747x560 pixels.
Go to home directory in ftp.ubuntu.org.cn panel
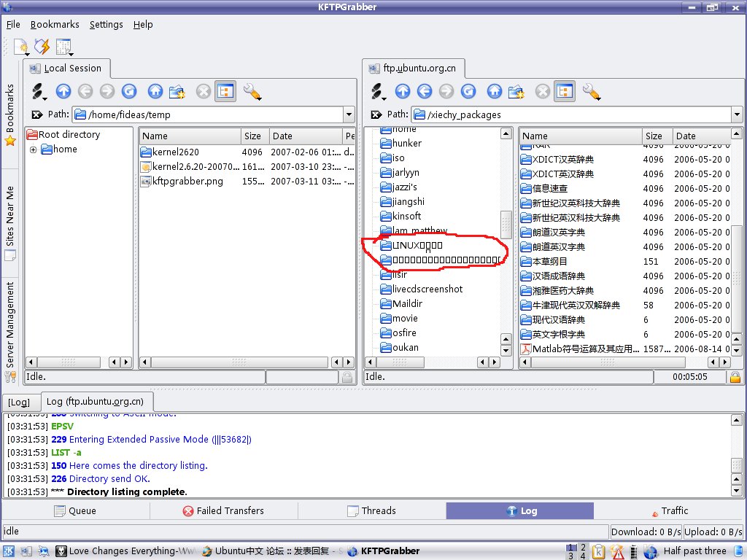(495, 91)
